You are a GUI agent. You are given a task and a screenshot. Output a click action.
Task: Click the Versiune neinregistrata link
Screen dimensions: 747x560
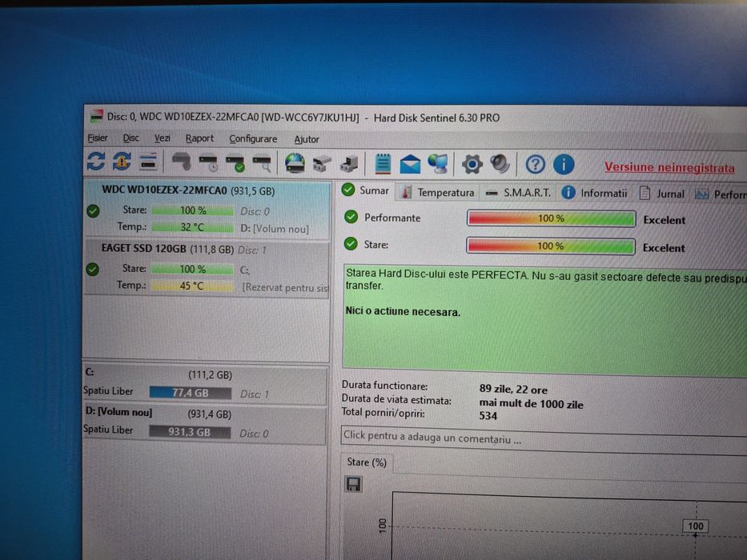click(x=669, y=168)
